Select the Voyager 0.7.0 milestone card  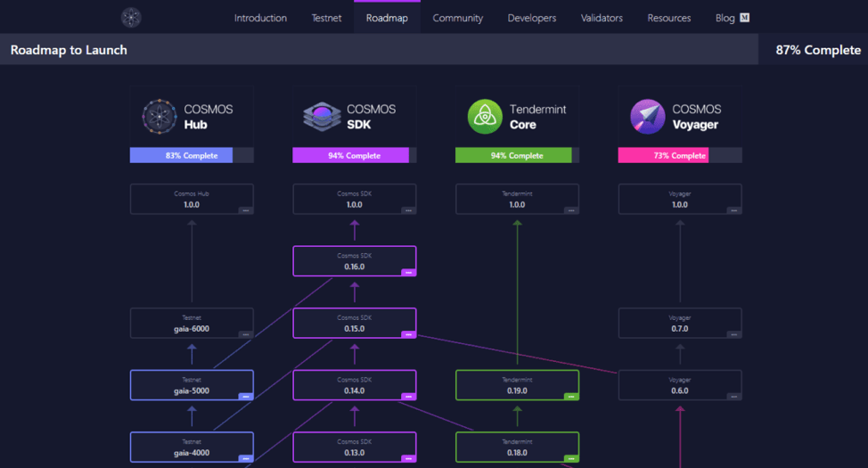point(680,324)
